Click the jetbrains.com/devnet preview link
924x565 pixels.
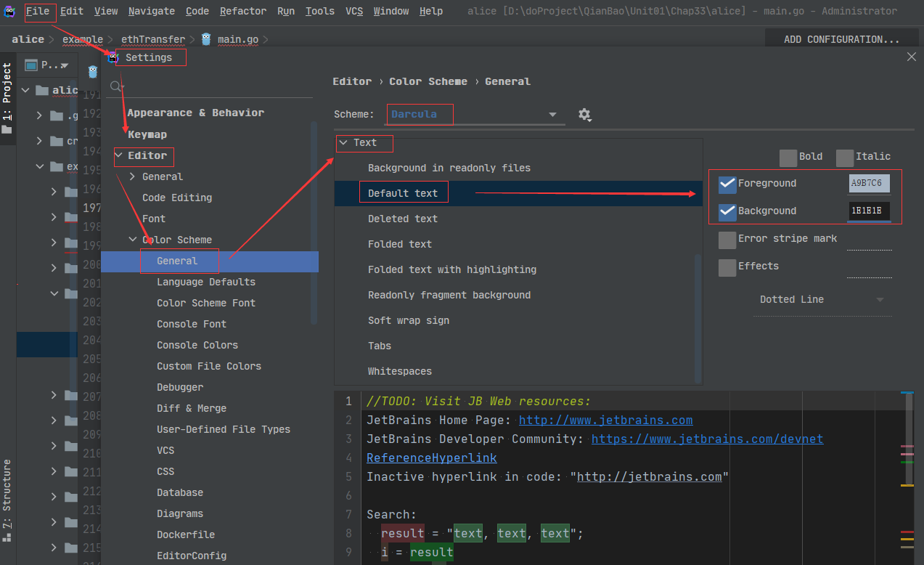[x=707, y=439]
